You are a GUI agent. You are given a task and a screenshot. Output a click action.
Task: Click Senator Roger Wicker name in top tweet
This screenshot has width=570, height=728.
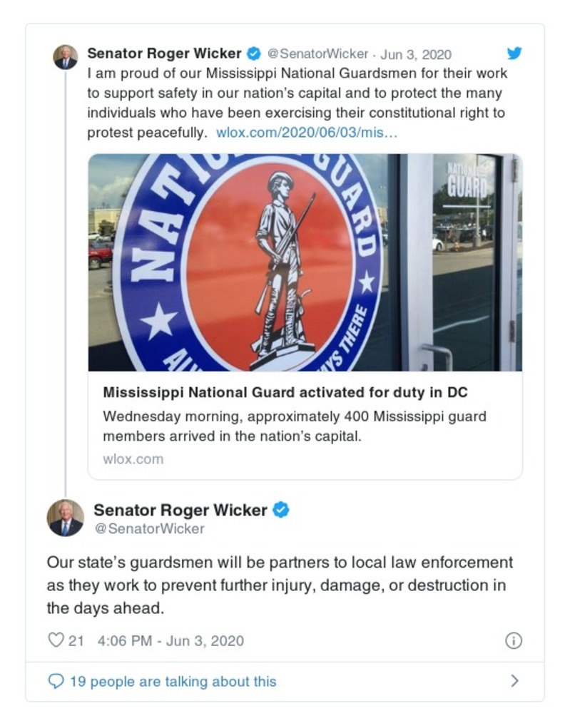(165, 53)
